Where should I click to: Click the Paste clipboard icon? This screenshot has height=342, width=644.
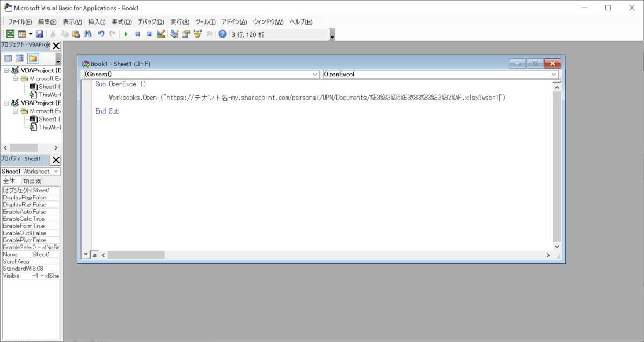coord(76,34)
